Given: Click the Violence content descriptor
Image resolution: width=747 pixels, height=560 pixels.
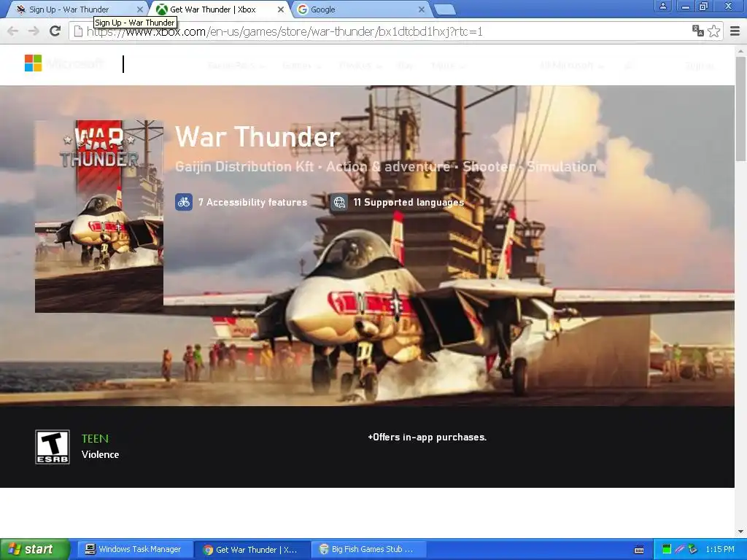Looking at the screenshot, I should [x=100, y=454].
